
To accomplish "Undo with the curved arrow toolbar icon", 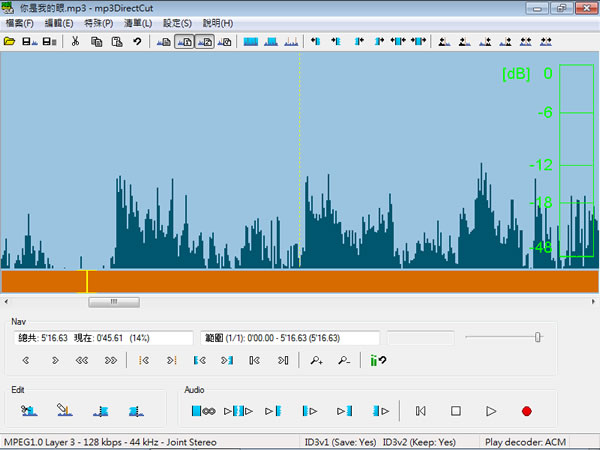I will point(137,41).
